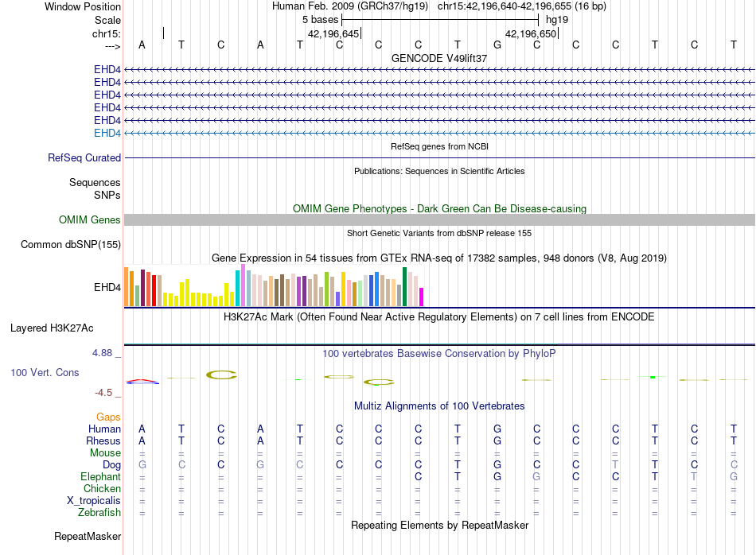Click the RefSeq Curated track label
The height and width of the screenshot is (555, 756).
tap(84, 157)
